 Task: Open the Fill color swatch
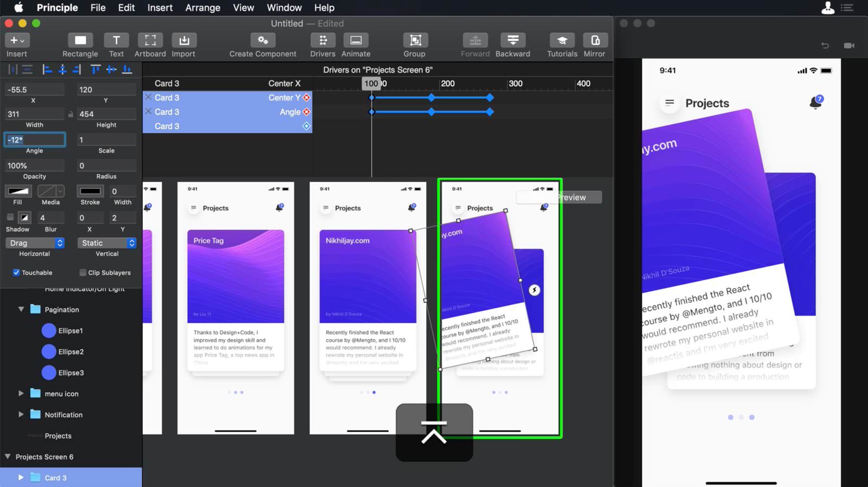point(18,191)
